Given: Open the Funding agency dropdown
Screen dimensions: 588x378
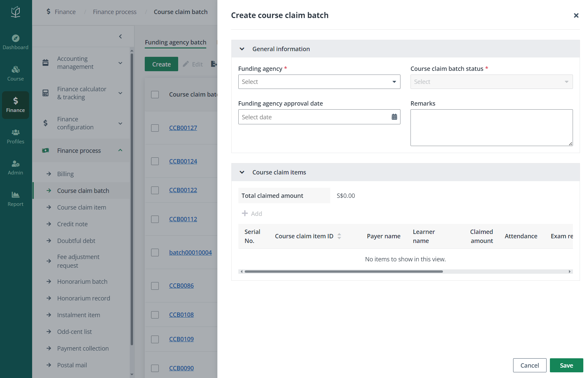Looking at the screenshot, I should (x=319, y=82).
